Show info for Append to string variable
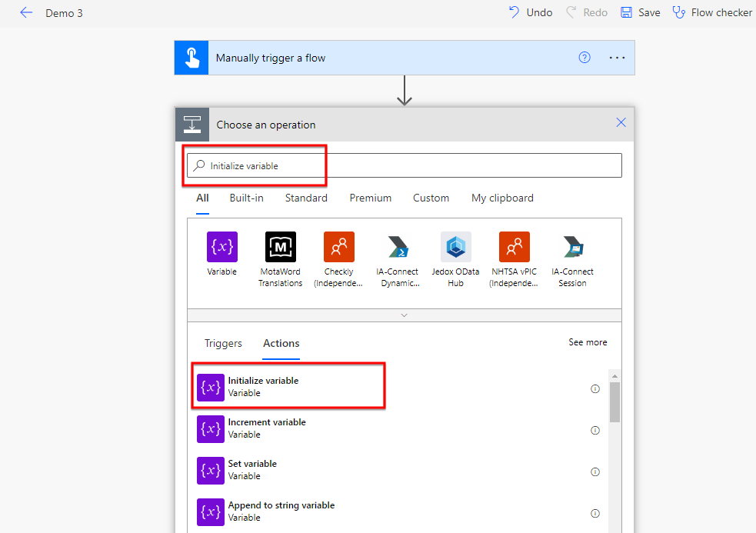The width and height of the screenshot is (756, 533). coord(595,513)
